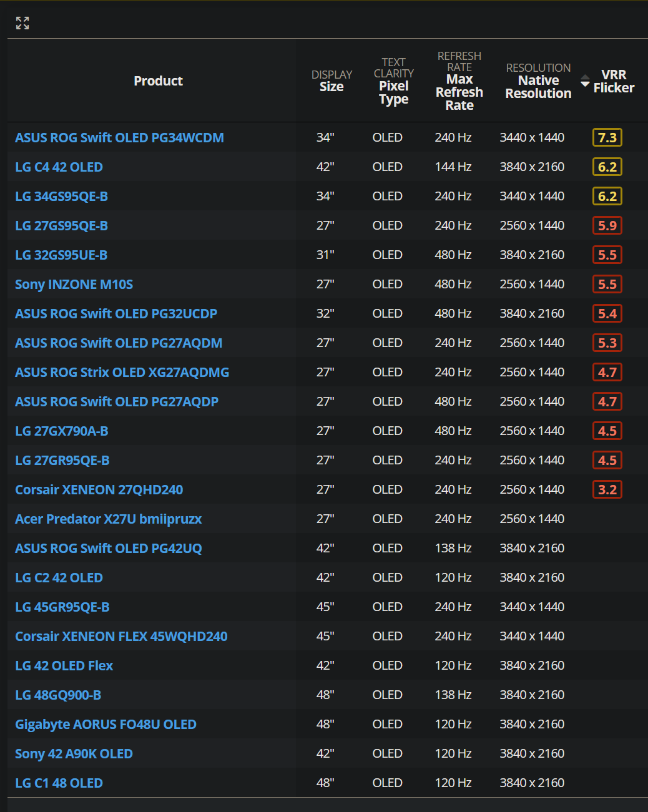Open ASUS ROG Swift OLED PG27AQDP link
648x812 pixels.
(x=117, y=401)
